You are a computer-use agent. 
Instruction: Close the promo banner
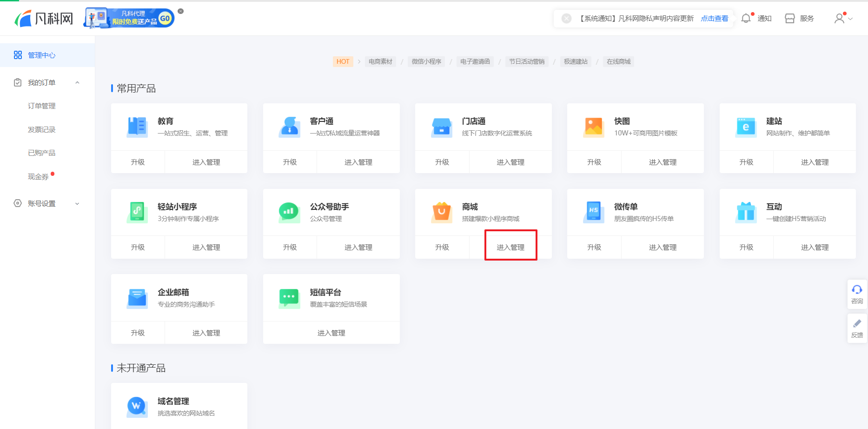[181, 11]
